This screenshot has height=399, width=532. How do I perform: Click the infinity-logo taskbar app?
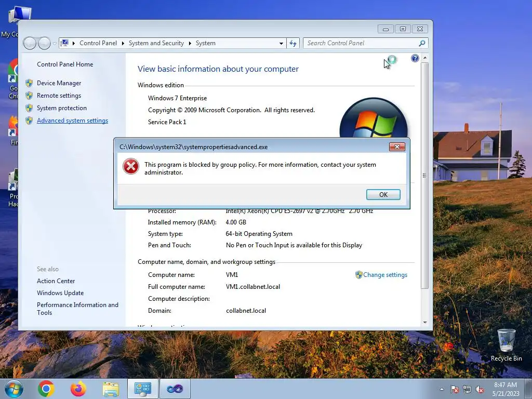pos(175,389)
